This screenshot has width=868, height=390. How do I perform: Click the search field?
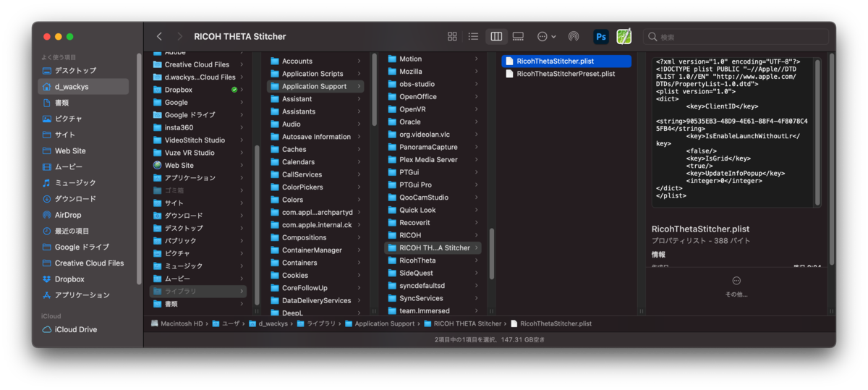coord(736,37)
